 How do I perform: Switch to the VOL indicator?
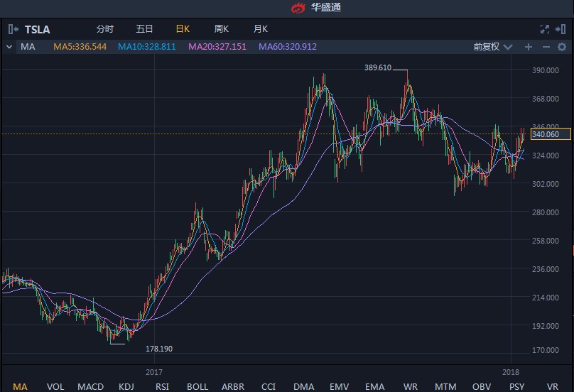(x=55, y=386)
